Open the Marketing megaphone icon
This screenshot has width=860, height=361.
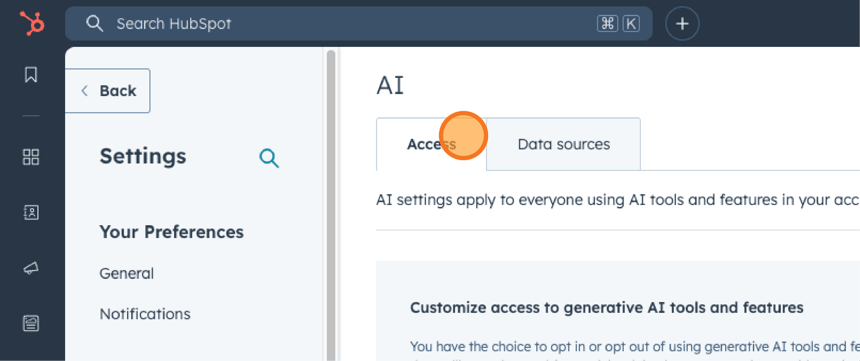pyautogui.click(x=31, y=268)
